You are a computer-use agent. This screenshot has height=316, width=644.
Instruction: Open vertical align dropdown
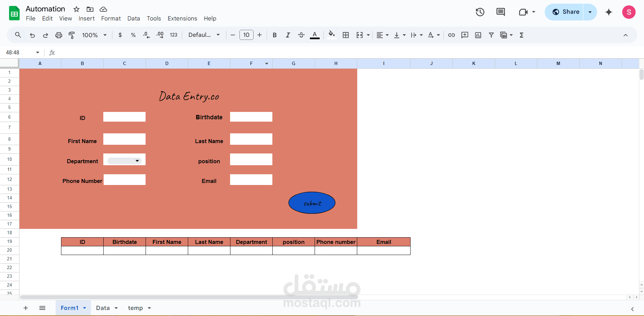399,35
